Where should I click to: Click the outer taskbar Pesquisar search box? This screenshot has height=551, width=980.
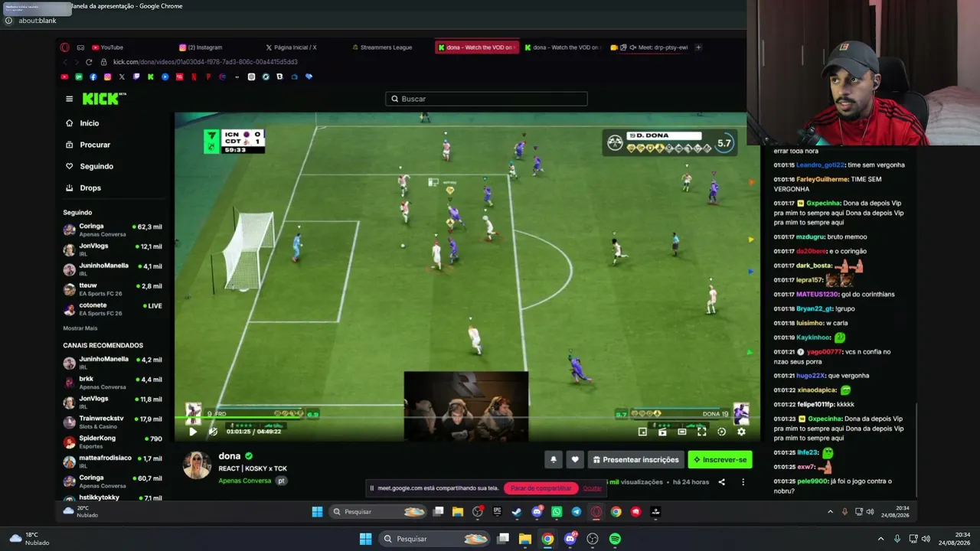tap(435, 539)
